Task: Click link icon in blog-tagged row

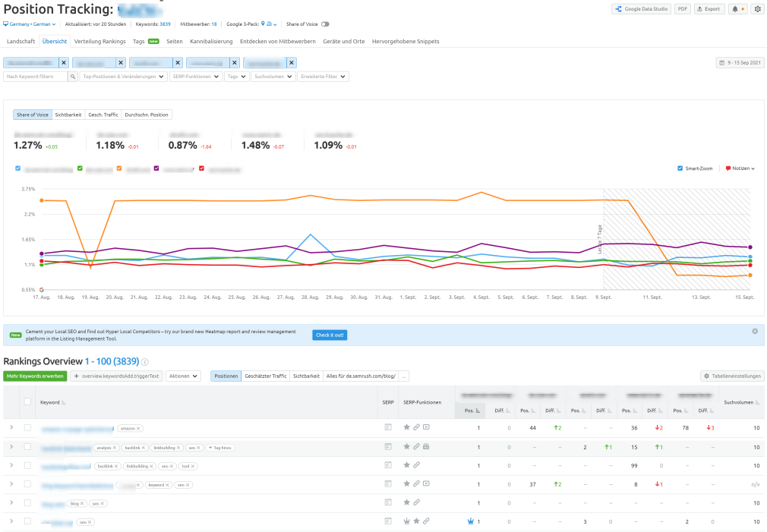Action: pos(416,502)
